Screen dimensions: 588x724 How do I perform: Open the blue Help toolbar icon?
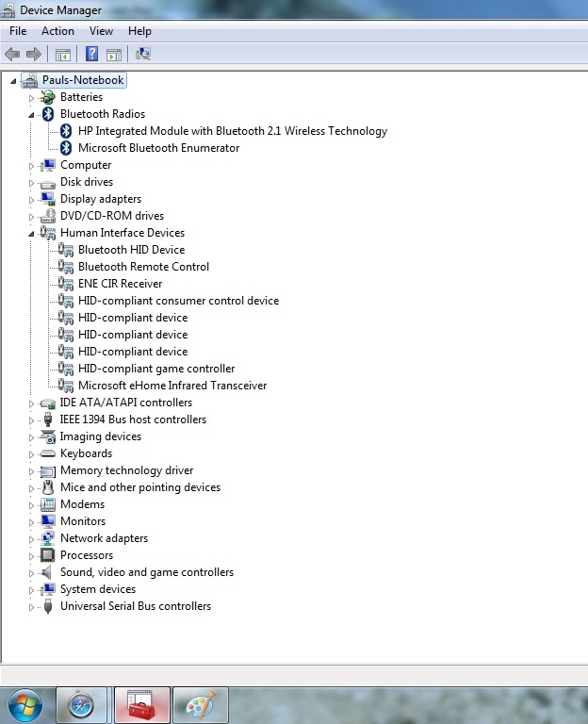(x=91, y=54)
